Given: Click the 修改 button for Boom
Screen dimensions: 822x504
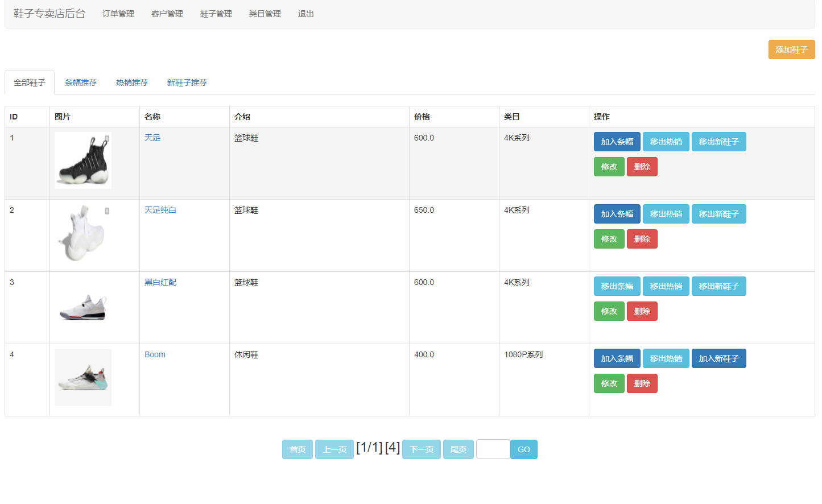Looking at the screenshot, I should coord(609,383).
